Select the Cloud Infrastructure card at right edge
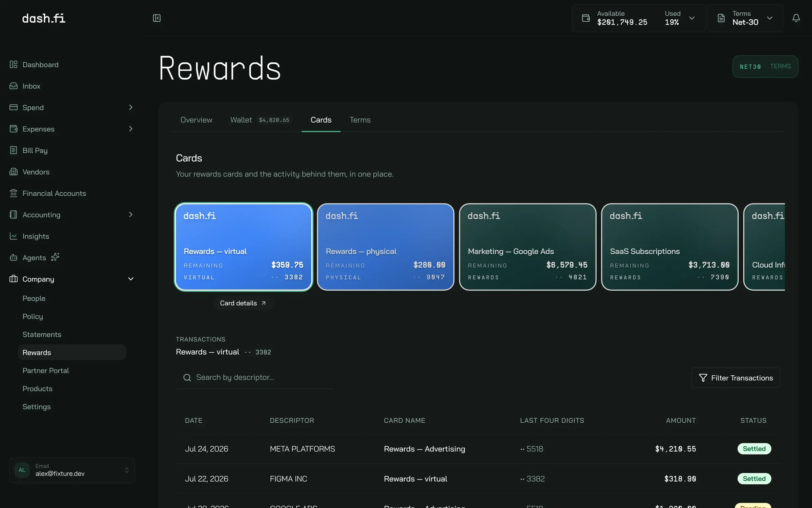The height and width of the screenshot is (508, 812). pyautogui.click(x=764, y=247)
